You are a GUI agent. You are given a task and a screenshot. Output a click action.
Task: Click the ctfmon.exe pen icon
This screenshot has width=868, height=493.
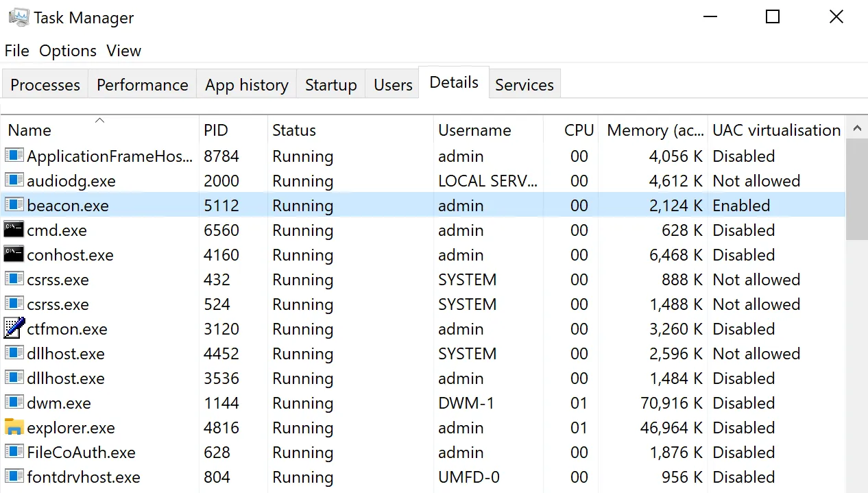click(x=14, y=328)
